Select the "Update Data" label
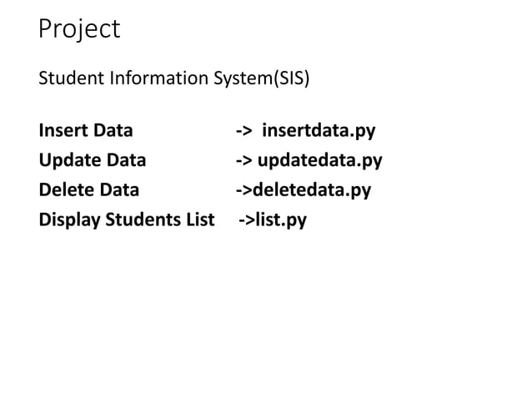This screenshot has width=532, height=399. (93, 160)
